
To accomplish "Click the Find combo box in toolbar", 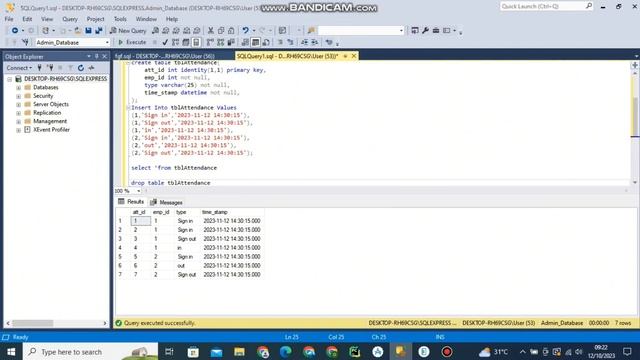I will (361, 31).
